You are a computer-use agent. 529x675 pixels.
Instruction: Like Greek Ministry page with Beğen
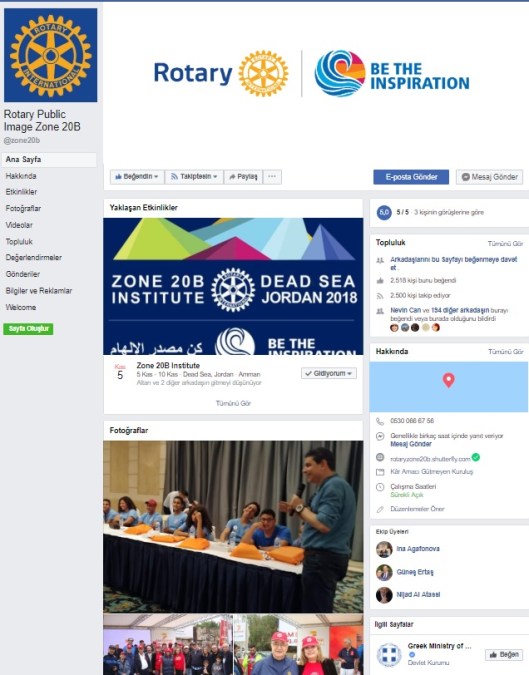tap(504, 654)
